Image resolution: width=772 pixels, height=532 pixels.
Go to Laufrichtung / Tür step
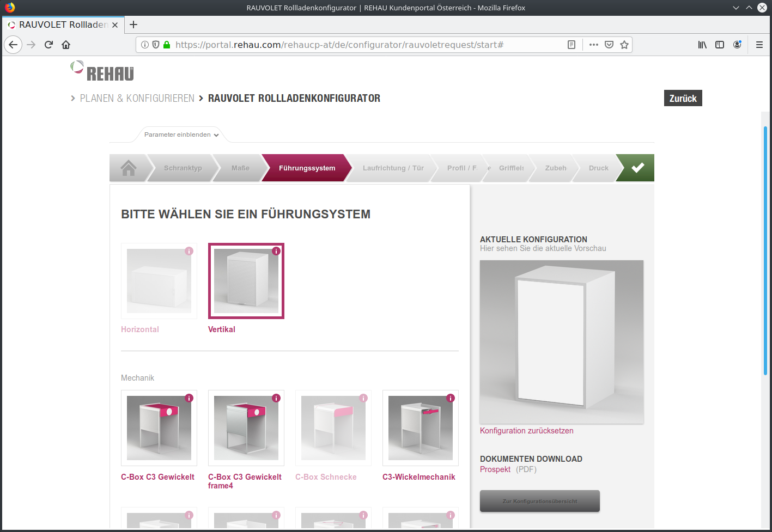click(393, 168)
